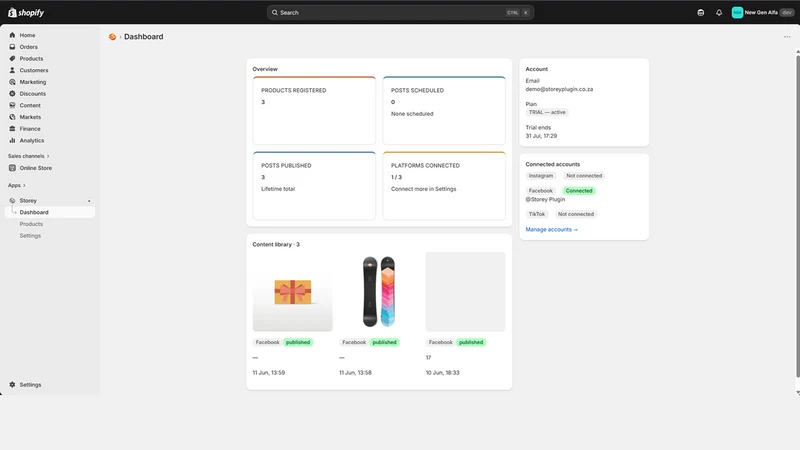This screenshot has width=800, height=450.
Task: Open Marketing in sidebar
Action: click(x=33, y=82)
